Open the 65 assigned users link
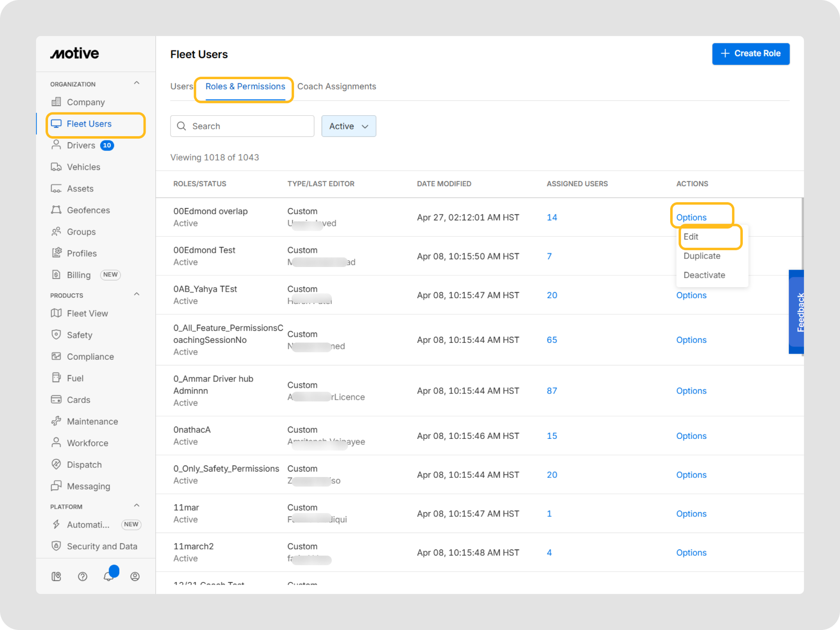840x630 pixels. [552, 340]
